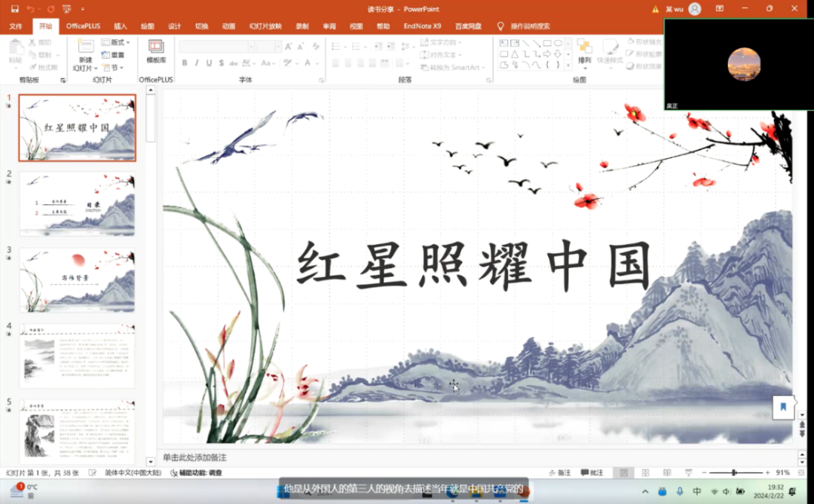
Task: Select slide 3 thumbnail in slide panel
Action: [x=77, y=279]
